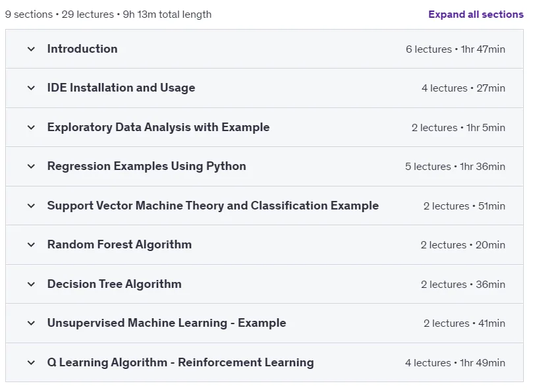Select the '6 lectures • 1hr 47min' label
The height and width of the screenshot is (392, 533).
click(x=455, y=49)
